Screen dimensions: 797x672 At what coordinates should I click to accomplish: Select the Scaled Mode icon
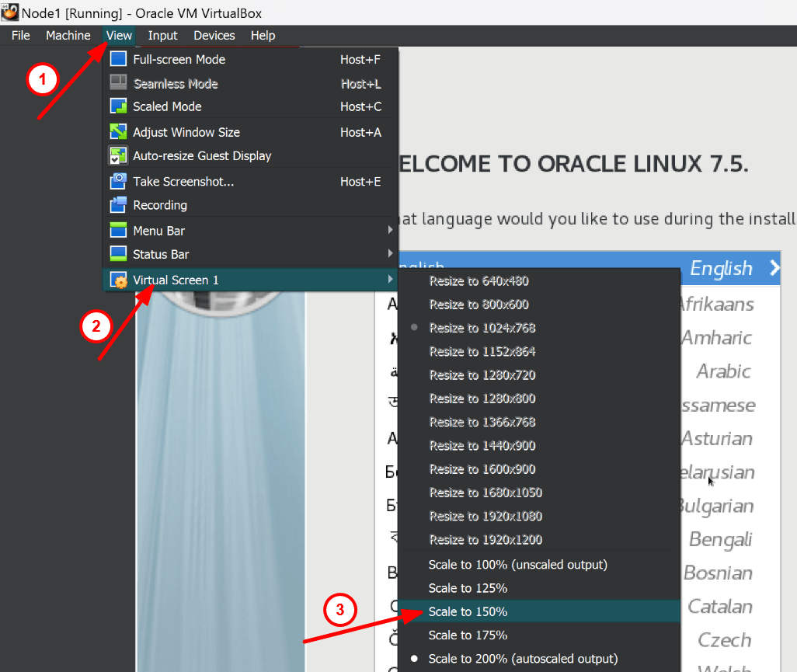click(118, 106)
